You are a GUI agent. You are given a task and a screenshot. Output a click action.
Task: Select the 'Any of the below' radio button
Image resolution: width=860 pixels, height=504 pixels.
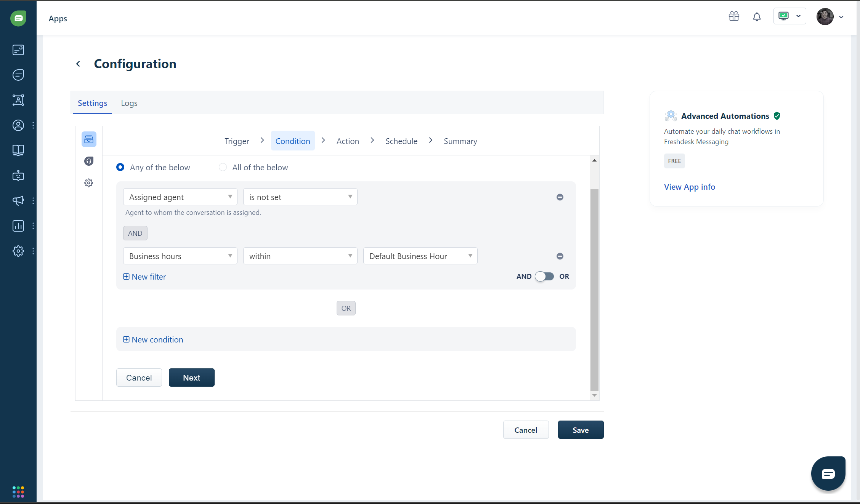point(120,167)
